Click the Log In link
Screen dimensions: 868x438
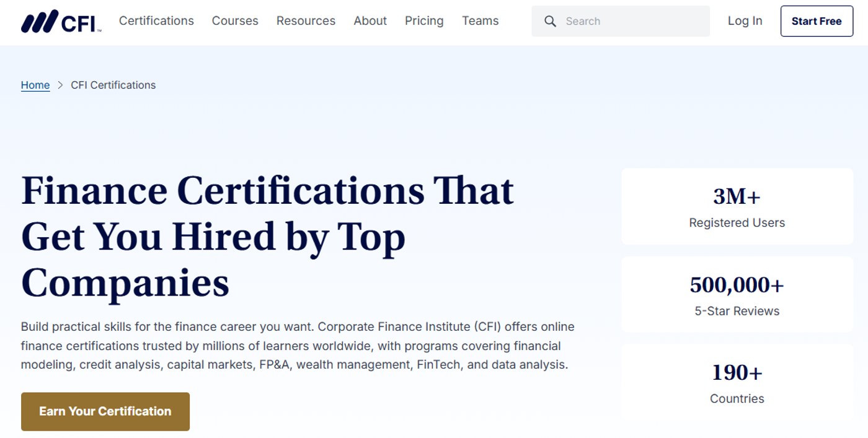745,21
